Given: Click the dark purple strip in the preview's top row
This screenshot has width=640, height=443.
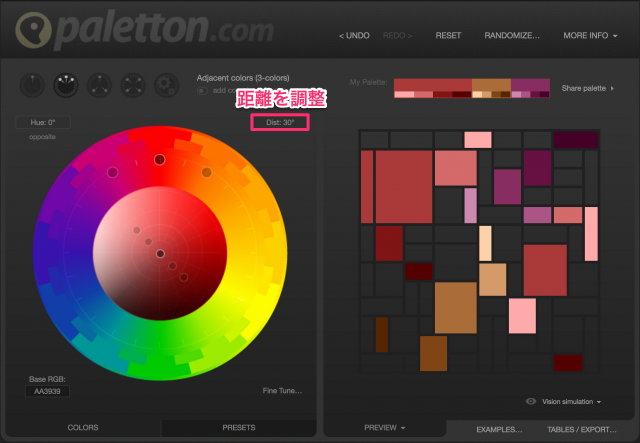Looking at the screenshot, I should [576, 140].
